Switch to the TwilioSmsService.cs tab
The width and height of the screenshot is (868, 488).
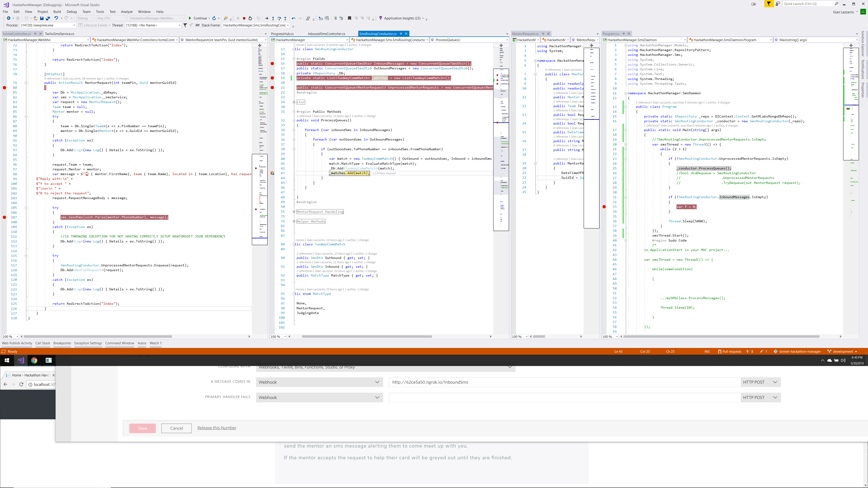60,34
